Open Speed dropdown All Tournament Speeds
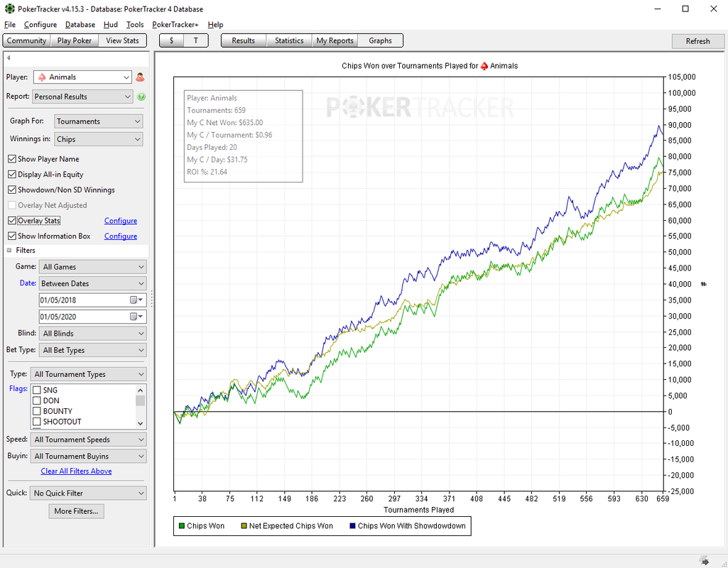The height and width of the screenshot is (568, 728). point(89,439)
